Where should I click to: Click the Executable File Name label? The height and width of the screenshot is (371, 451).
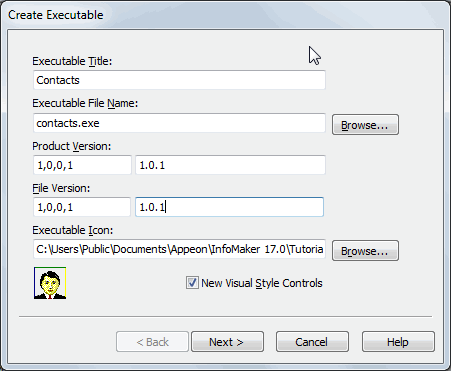tap(85, 103)
